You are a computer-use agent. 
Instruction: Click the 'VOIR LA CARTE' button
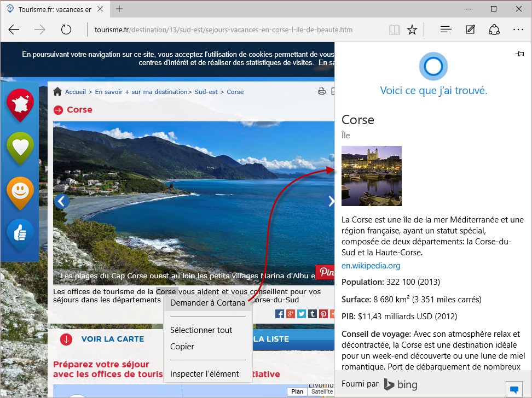coord(112,339)
